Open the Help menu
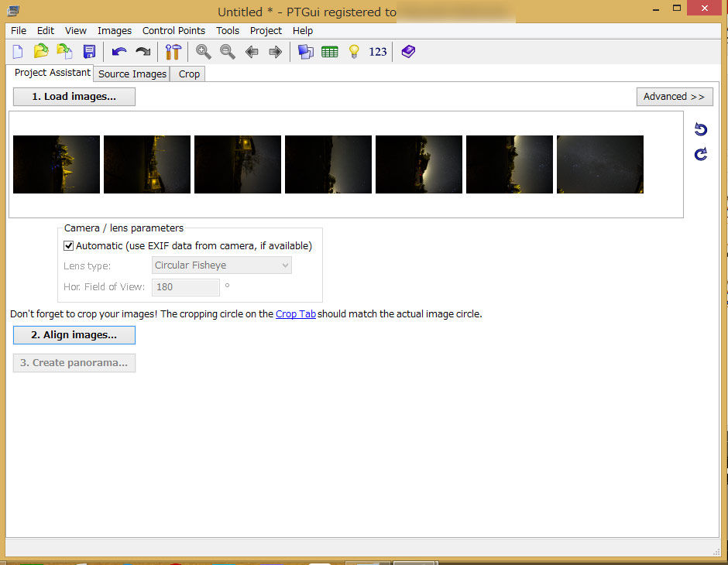 tap(302, 31)
